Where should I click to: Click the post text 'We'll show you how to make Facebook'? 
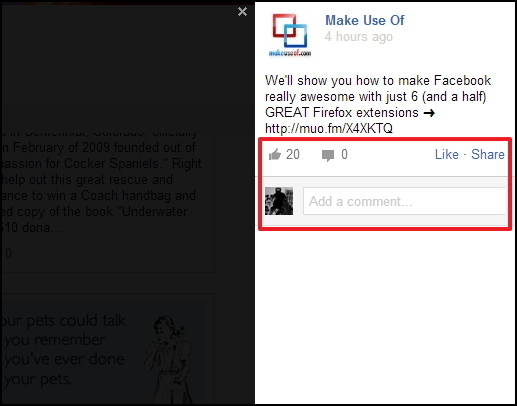click(x=378, y=81)
